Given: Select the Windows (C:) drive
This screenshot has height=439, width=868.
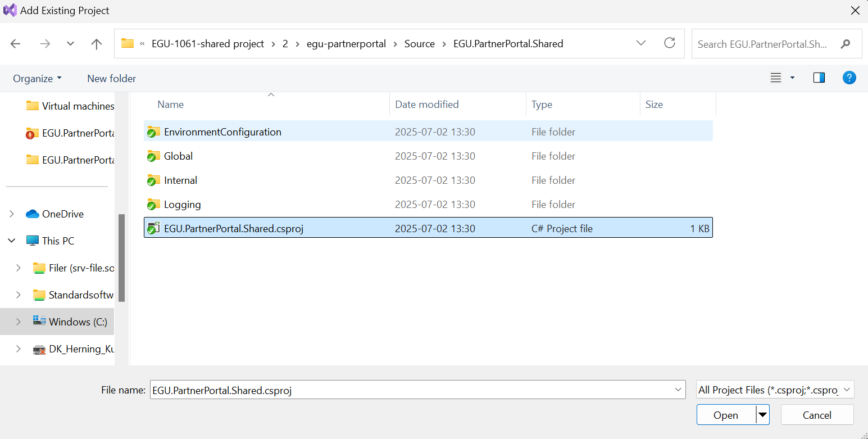Looking at the screenshot, I should [x=57, y=322].
